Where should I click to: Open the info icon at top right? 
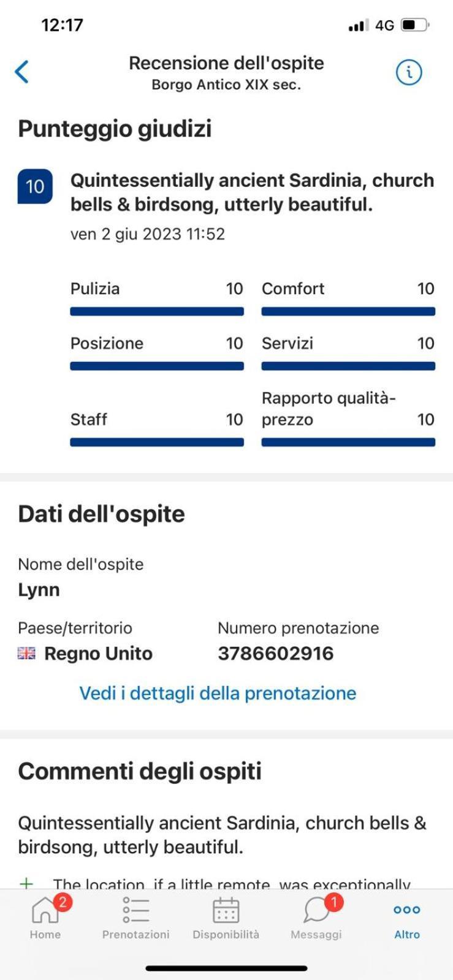(x=409, y=72)
